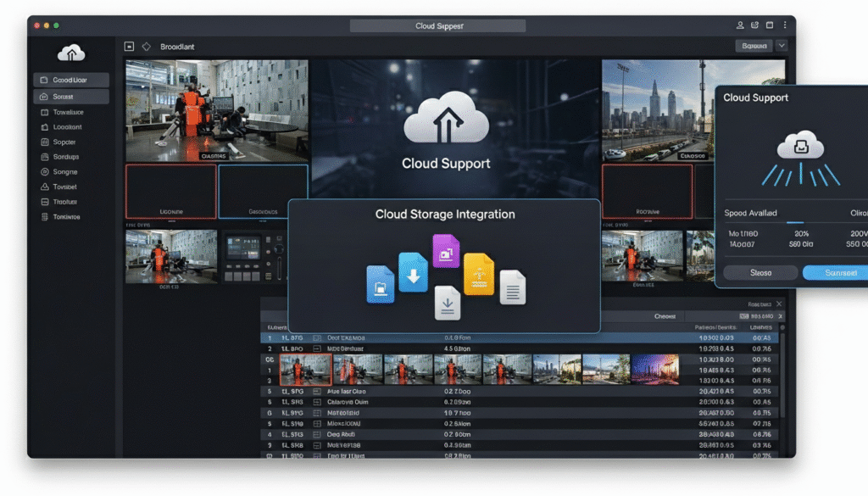868x496 pixels.
Task: Click the yellow file icon in the Cloud Storage dialog
Action: tap(479, 274)
